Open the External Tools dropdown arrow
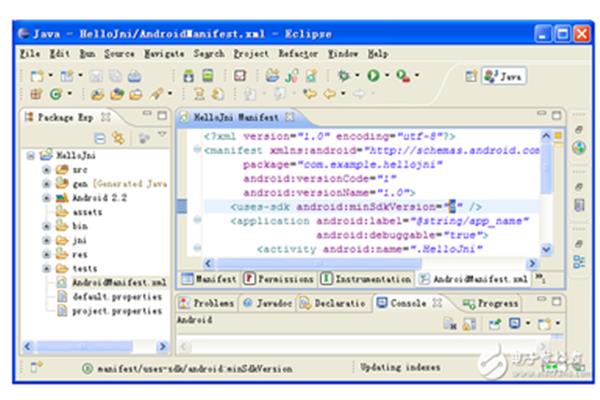The height and width of the screenshot is (400, 600). pyautogui.click(x=417, y=75)
